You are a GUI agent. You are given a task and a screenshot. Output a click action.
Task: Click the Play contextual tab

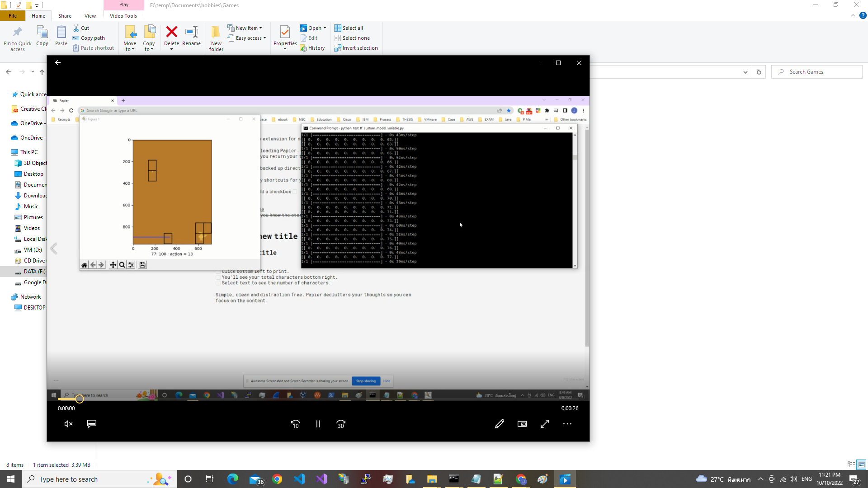point(124,5)
